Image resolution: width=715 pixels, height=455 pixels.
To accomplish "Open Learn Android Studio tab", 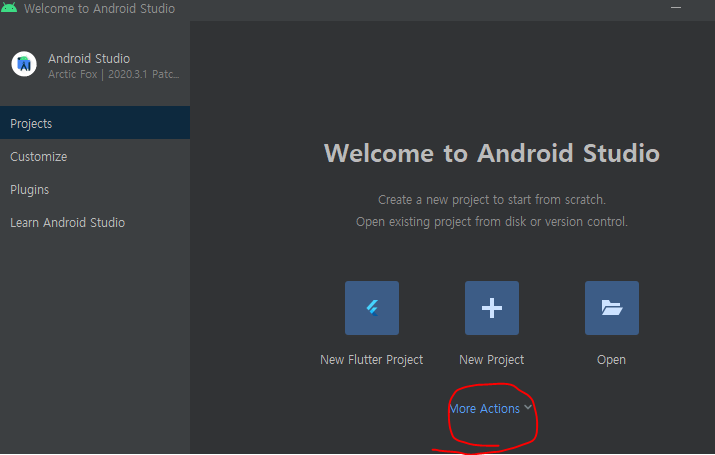I will (95, 222).
